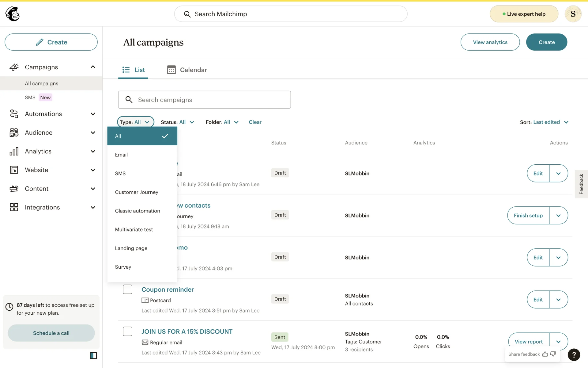This screenshot has height=368, width=588.
Task: Click the Search campaigns input field
Action: 205,100
